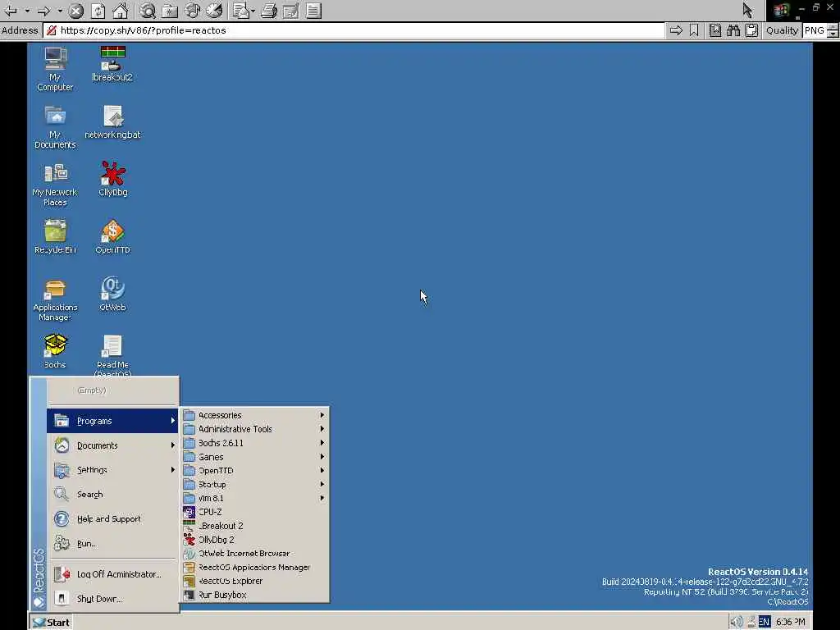The image size is (840, 630).
Task: Expand the Games programs submenu
Action: [x=254, y=457]
